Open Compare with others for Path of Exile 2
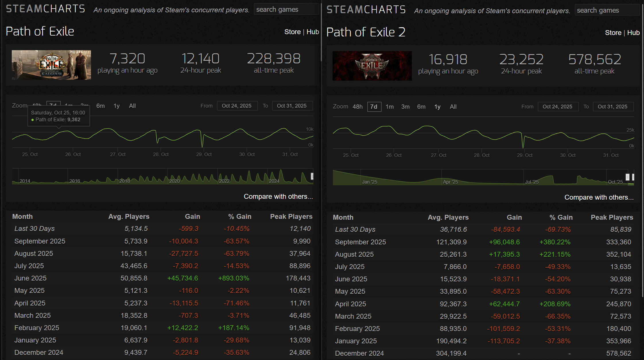The image size is (644, 360). [x=599, y=197]
